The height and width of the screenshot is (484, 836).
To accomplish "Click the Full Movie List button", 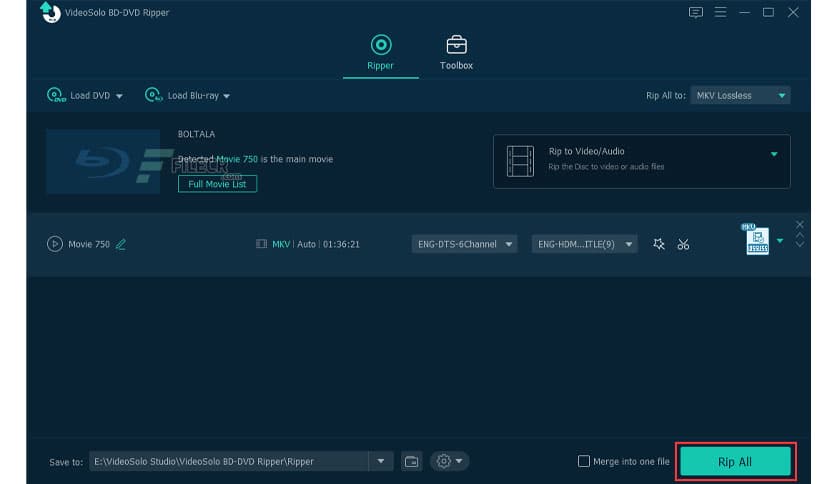I will click(x=217, y=184).
